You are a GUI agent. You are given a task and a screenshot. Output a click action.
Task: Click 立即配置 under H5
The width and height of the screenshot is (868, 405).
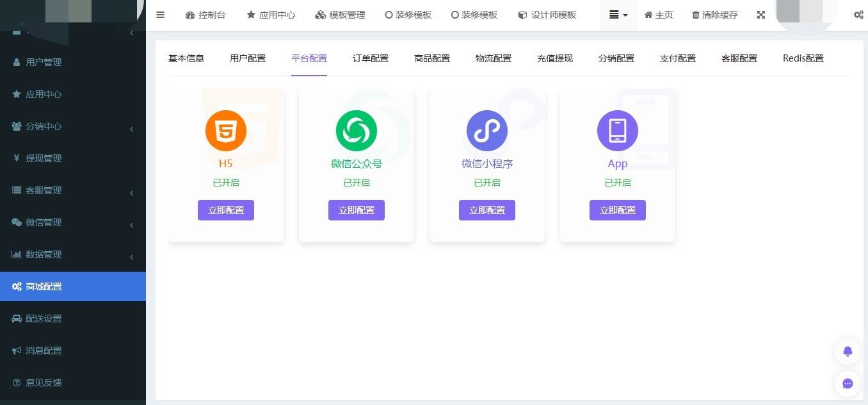click(x=226, y=210)
